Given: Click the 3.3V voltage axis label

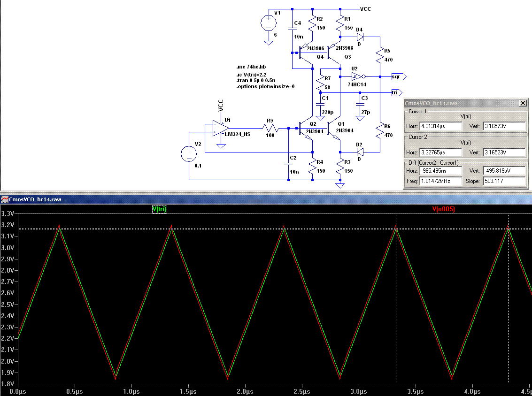Looking at the screenshot, I should click(7, 213).
